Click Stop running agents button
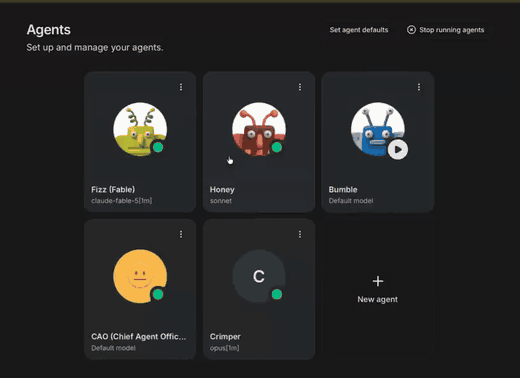Screen dimensions: 520x378 [x=446, y=30]
